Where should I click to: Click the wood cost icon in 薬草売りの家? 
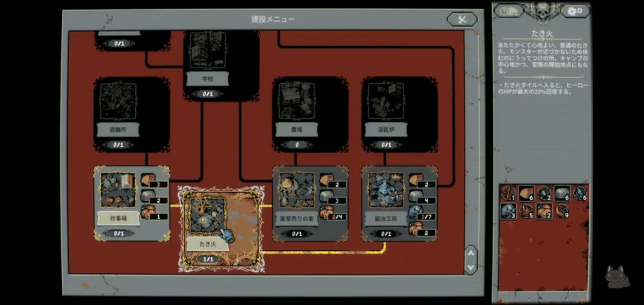pyautogui.click(x=327, y=180)
